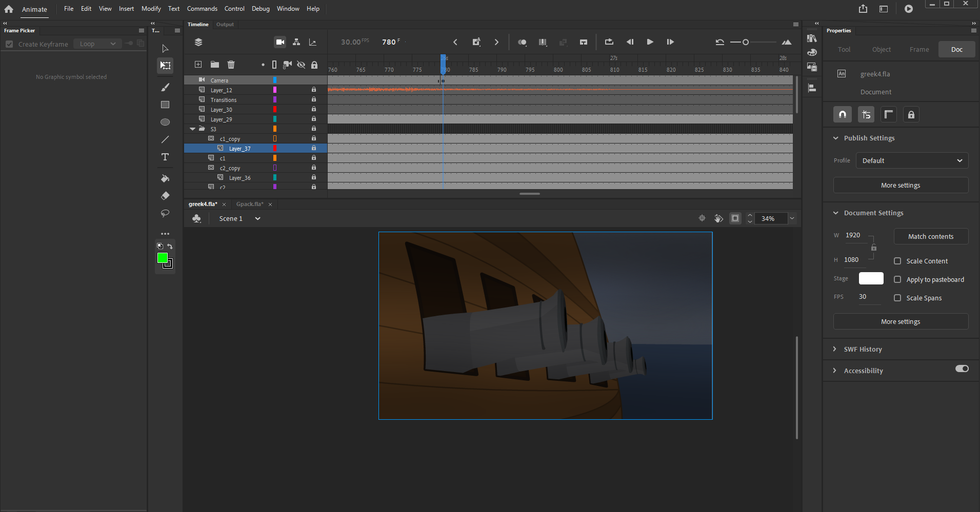This screenshot has height=512, width=980.
Task: Open the Modify menu
Action: 151,9
